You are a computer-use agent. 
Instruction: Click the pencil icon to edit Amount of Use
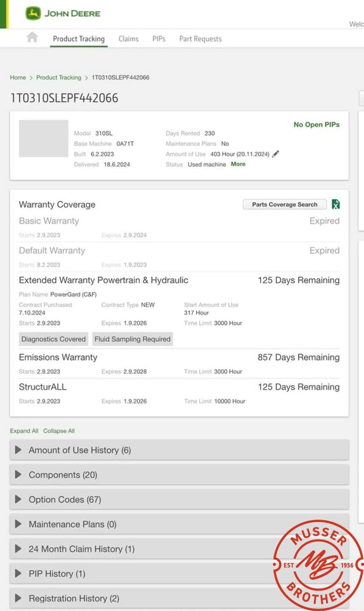pyautogui.click(x=276, y=154)
